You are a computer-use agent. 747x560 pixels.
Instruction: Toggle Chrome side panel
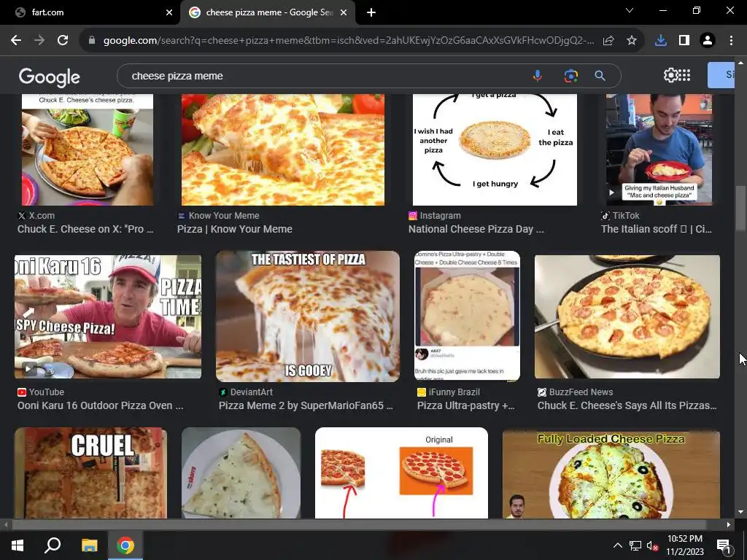pyautogui.click(x=684, y=41)
